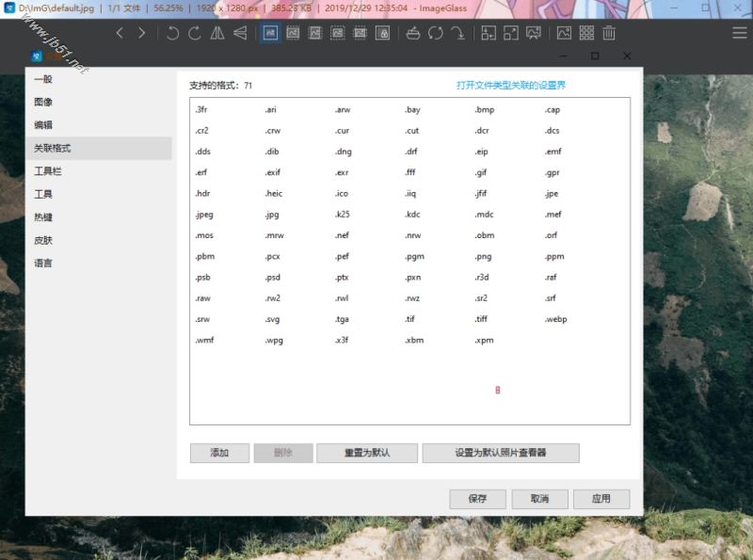Switch to the 语言 settings tab
Image resolution: width=753 pixels, height=560 pixels.
pos(99,264)
